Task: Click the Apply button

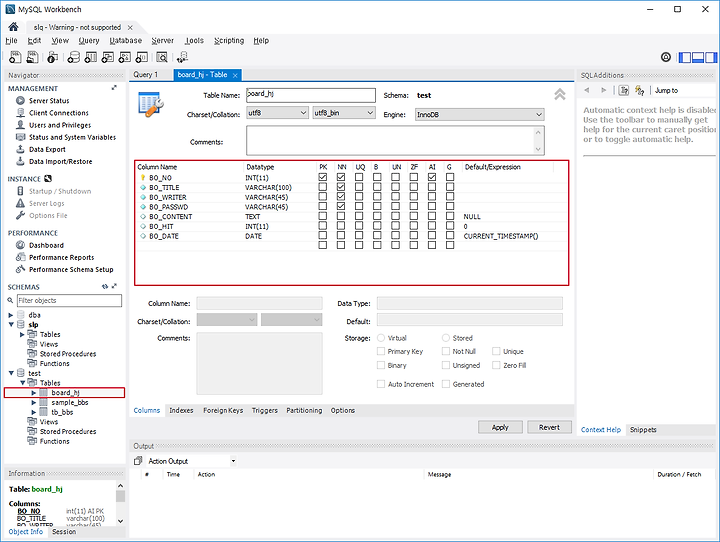Action: click(x=500, y=427)
